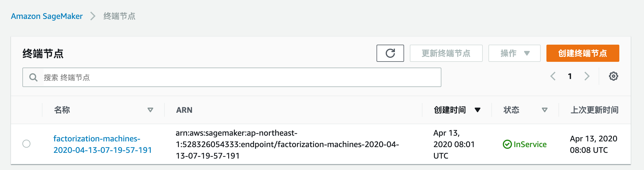
Task: Sort by 状态 column arrow
Action: pyautogui.click(x=544, y=110)
